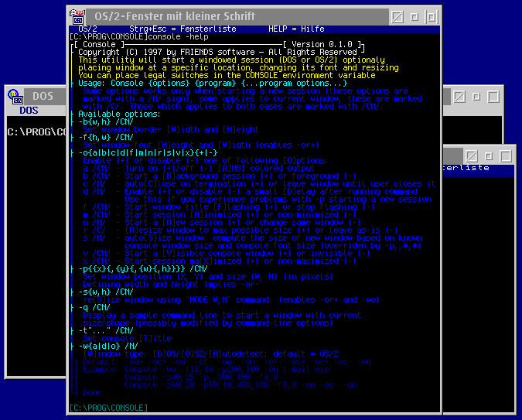This screenshot has width=522, height=420.
Task: Click 'Start a [B]ackground session' line
Action: (x=220, y=176)
